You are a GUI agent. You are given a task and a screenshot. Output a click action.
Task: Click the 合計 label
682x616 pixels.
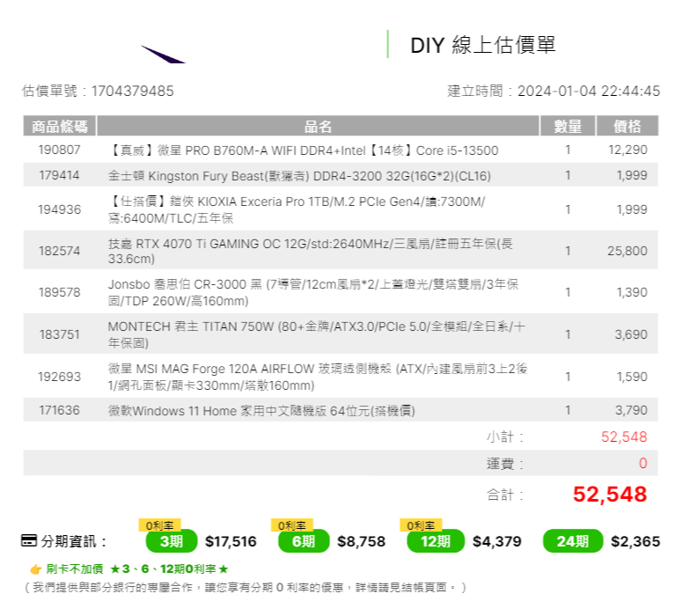(505, 495)
